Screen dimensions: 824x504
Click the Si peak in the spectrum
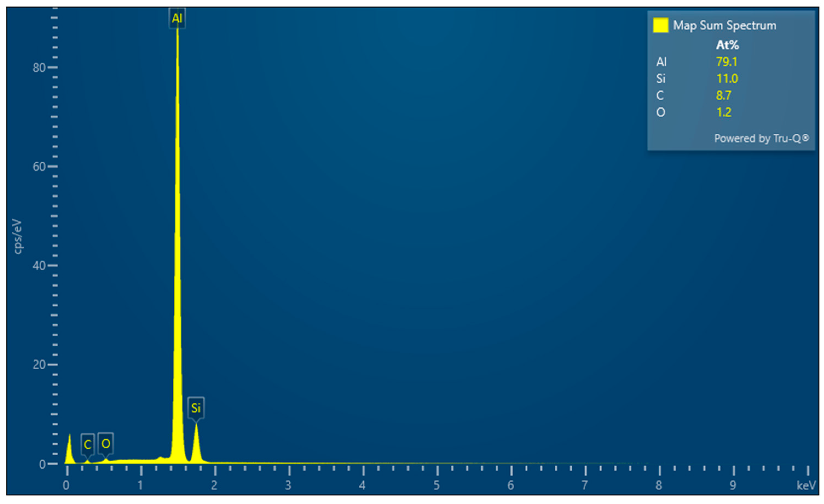tap(196, 441)
